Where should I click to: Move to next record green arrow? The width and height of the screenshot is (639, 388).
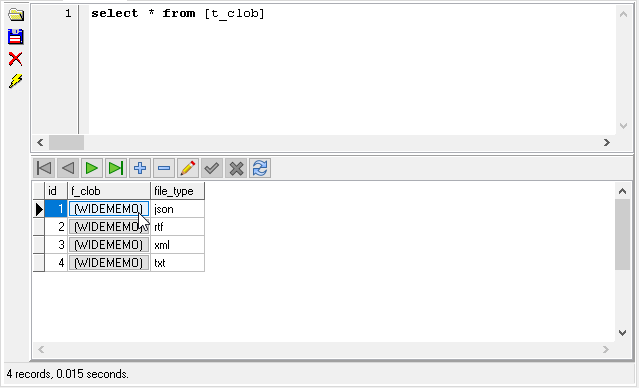point(92,168)
